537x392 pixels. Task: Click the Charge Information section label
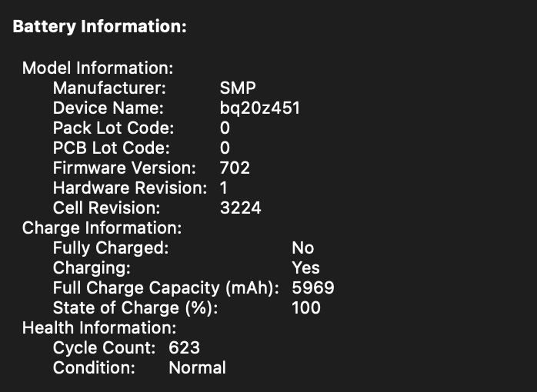point(102,228)
